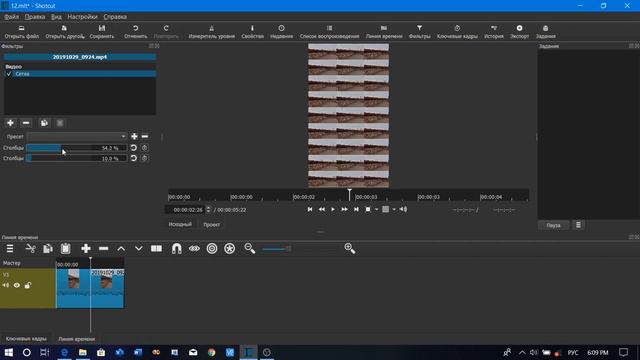Paste the clip with the timeline clipboard icon
Viewport: 640px width, 360px height.
coord(65,249)
